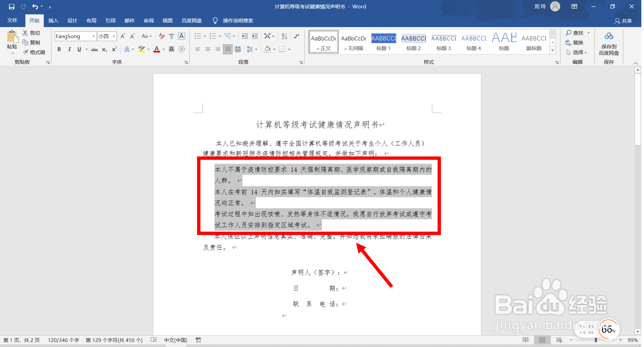Apply the Heading 2 style
644x347 pixels.
click(414, 42)
